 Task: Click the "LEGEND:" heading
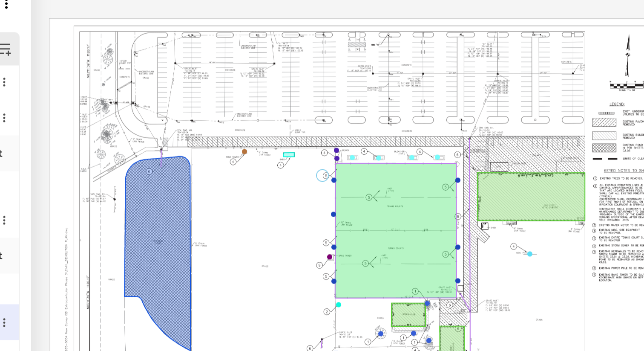click(x=617, y=104)
